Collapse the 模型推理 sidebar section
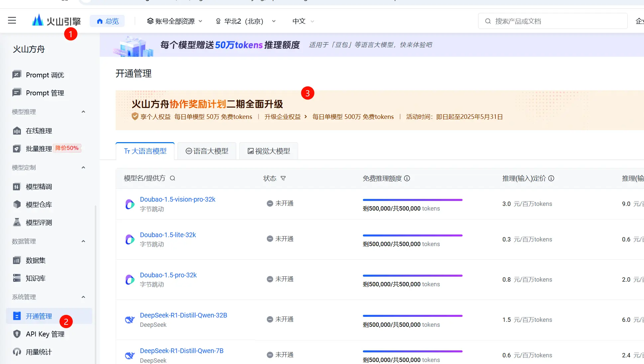The image size is (644, 364). coord(83,112)
